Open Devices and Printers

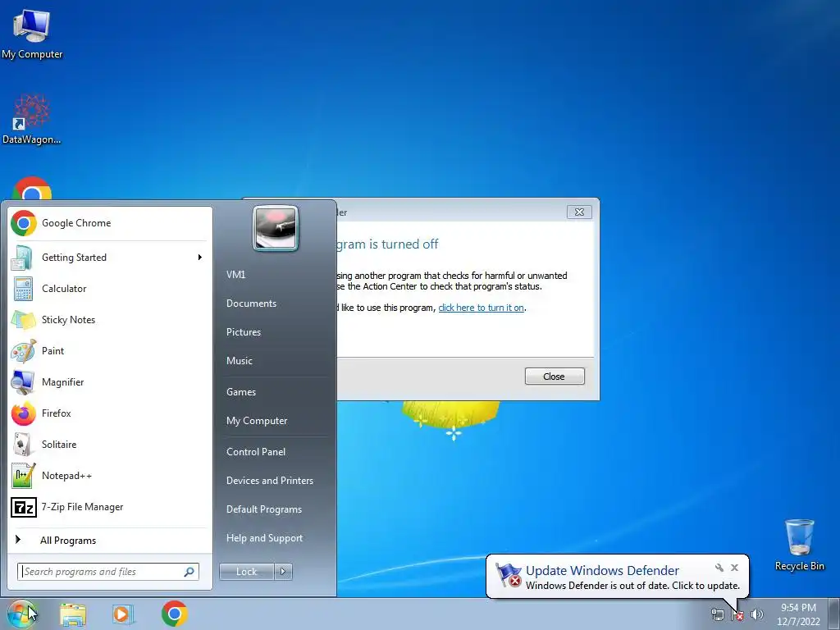pos(270,481)
